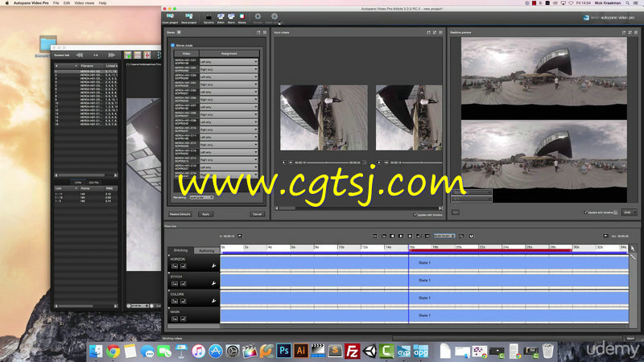Image resolution: width=644 pixels, height=362 pixels.
Task: Undock the Input videos panel
Action: (428, 32)
